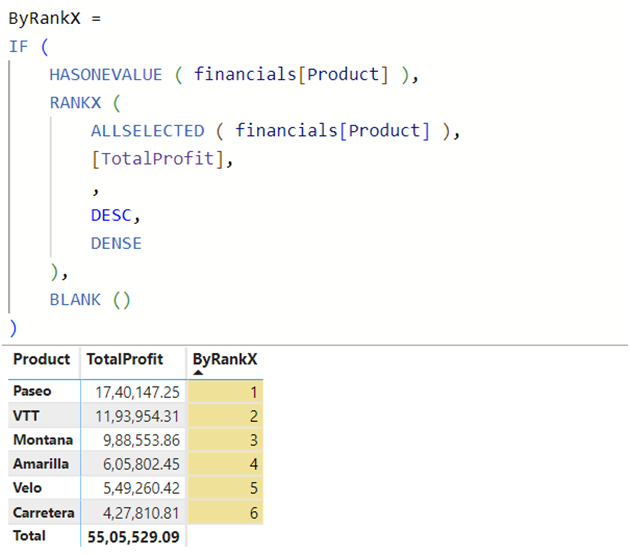This screenshot has width=630, height=555.
Task: Click the ALLSELECTED function in the formula
Action: pyautogui.click(x=147, y=131)
